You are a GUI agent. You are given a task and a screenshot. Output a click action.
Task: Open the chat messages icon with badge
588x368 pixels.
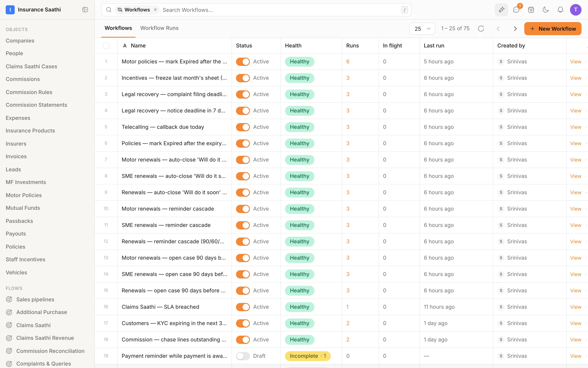[516, 10]
